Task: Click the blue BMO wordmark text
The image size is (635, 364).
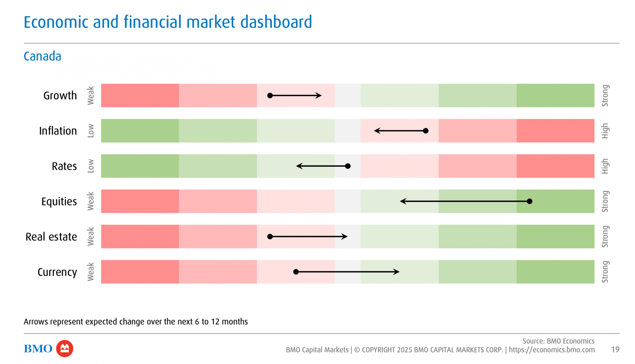Action: 38,348
